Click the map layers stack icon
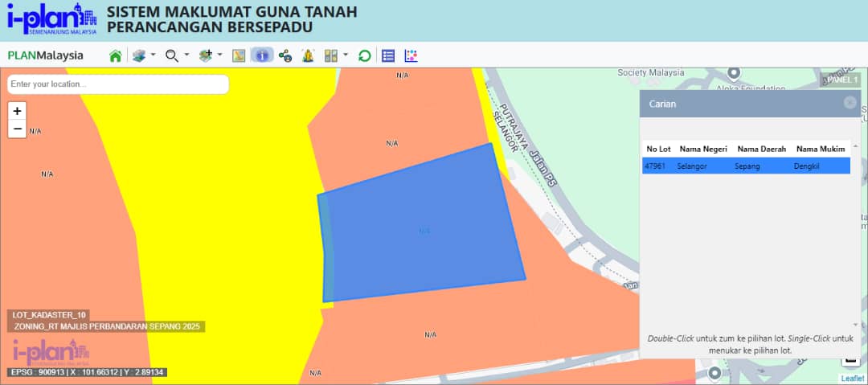Image resolution: width=868 pixels, height=385 pixels. [x=139, y=55]
